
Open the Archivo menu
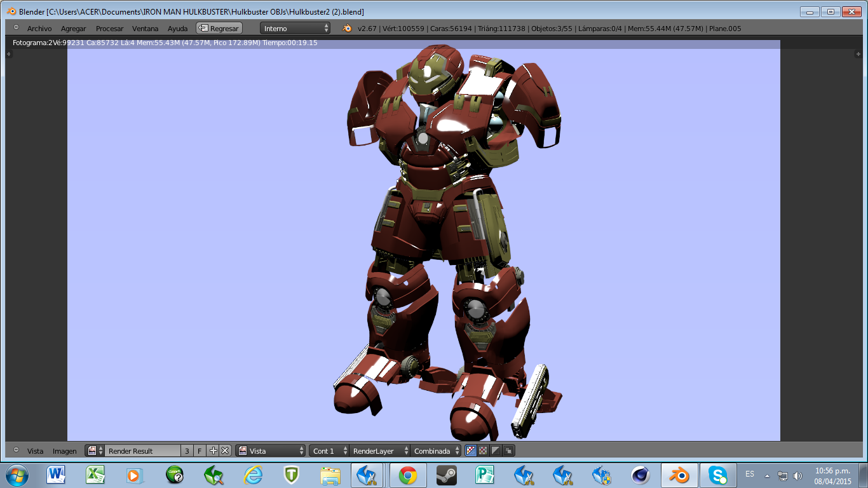39,29
